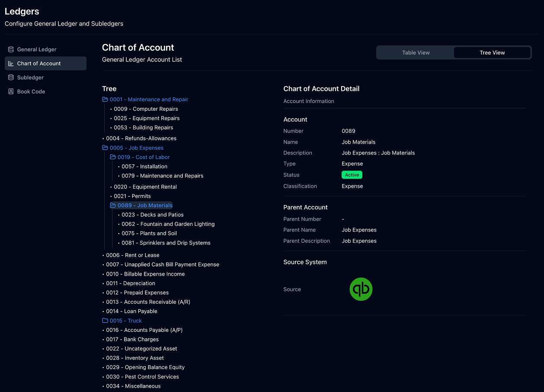Click the Book Code sidebar icon
This screenshot has height=392, width=544.
point(11,92)
